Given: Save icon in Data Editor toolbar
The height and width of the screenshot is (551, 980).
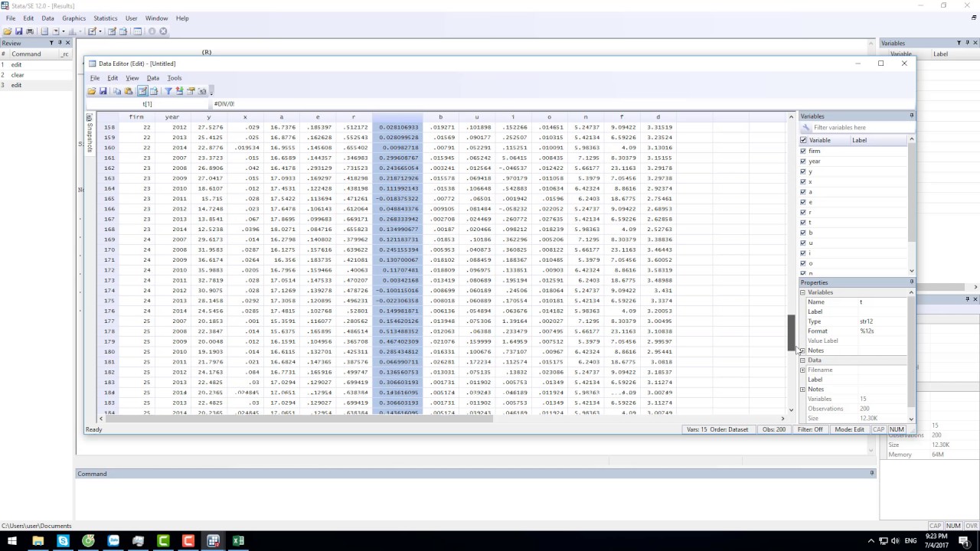Looking at the screenshot, I should click(x=103, y=91).
